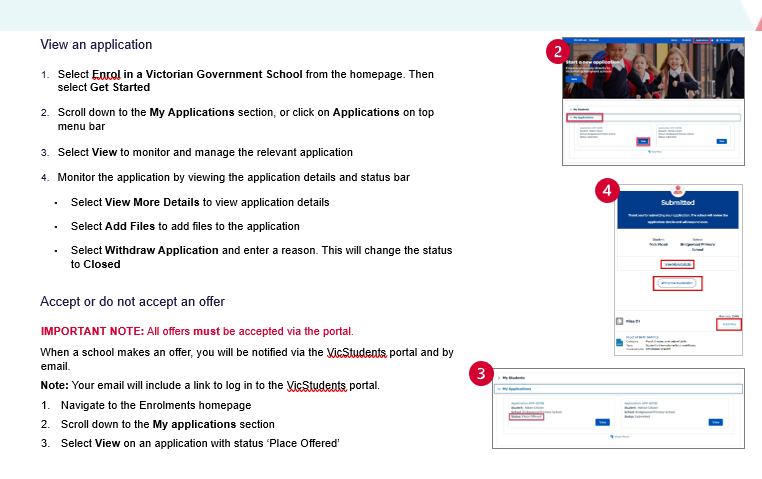
Task: Click the bold 'Withdraw Application' bullet text
Action: [162, 250]
